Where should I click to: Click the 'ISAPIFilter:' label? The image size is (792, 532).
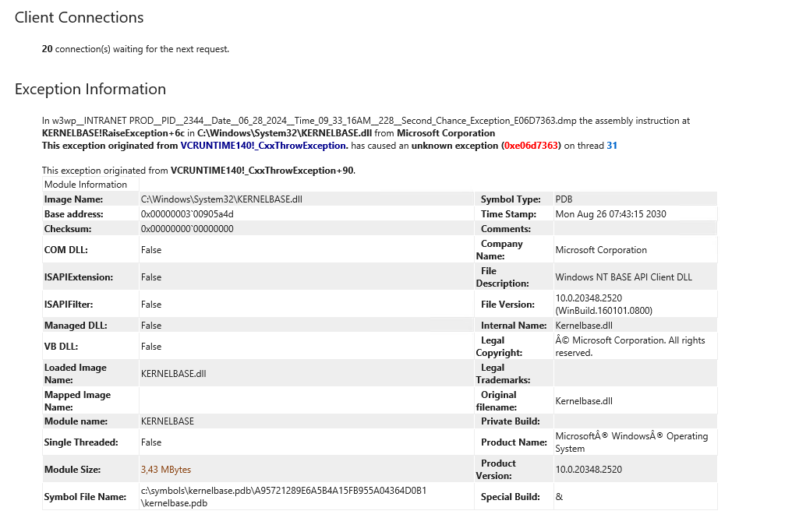[x=69, y=305]
